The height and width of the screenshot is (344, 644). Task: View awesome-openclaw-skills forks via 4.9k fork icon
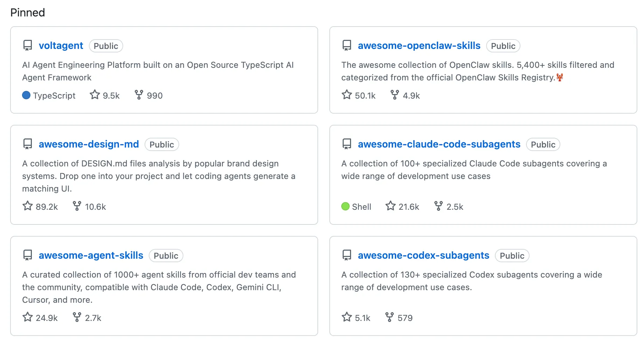pos(395,95)
